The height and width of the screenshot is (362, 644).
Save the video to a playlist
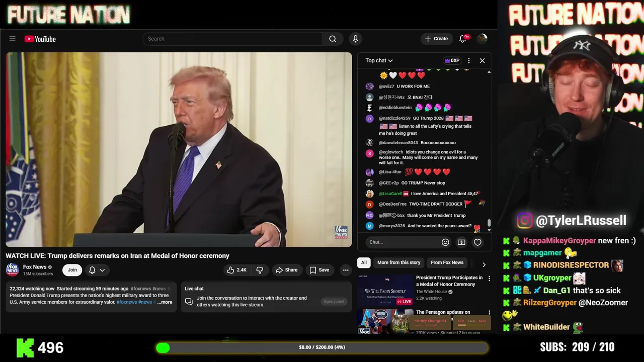319,270
